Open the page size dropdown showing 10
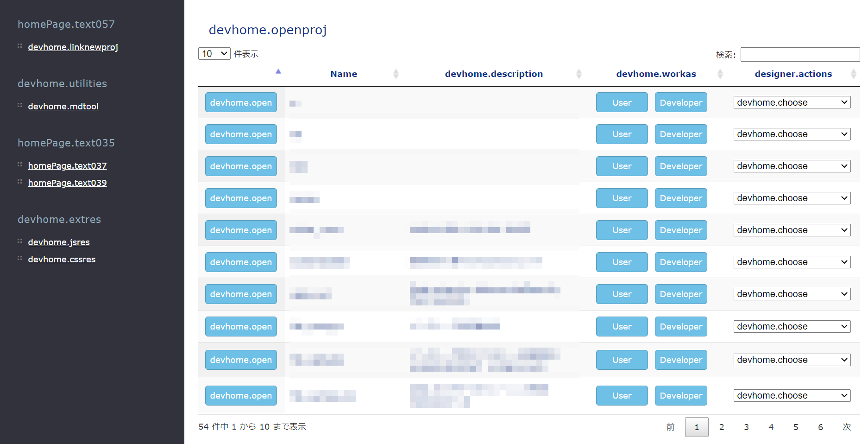The width and height of the screenshot is (868, 444). click(214, 54)
